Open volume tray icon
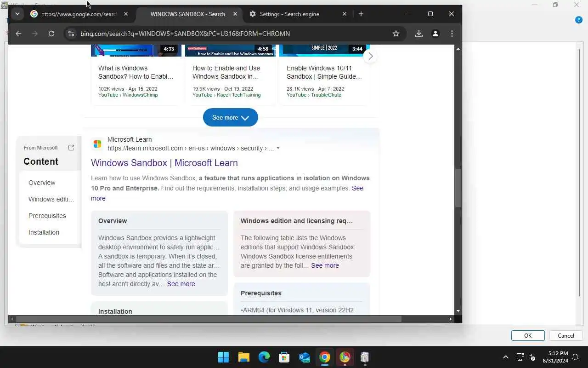Viewport: 588px width, 368px height. [x=532, y=357]
